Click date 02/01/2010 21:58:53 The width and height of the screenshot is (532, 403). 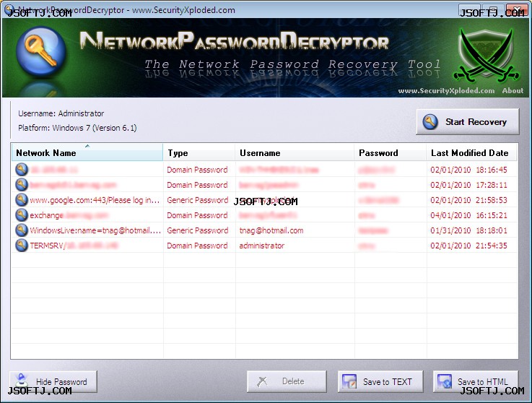[469, 200]
